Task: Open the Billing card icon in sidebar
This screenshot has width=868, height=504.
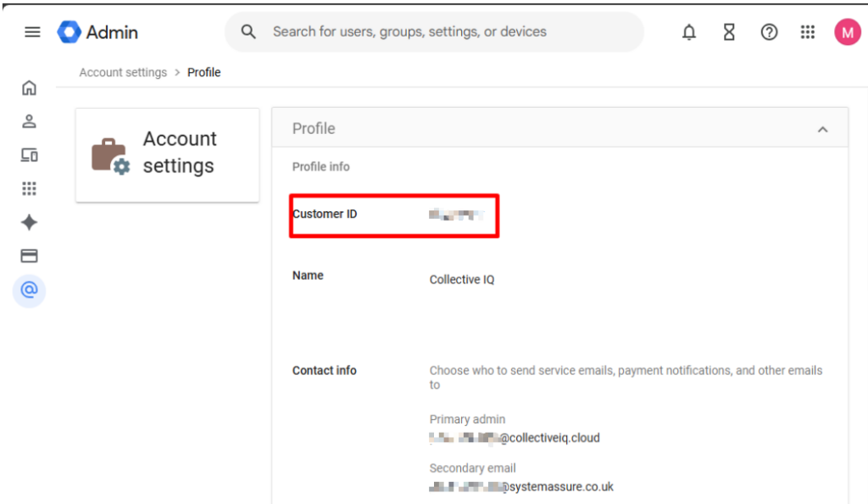Action: [30, 255]
